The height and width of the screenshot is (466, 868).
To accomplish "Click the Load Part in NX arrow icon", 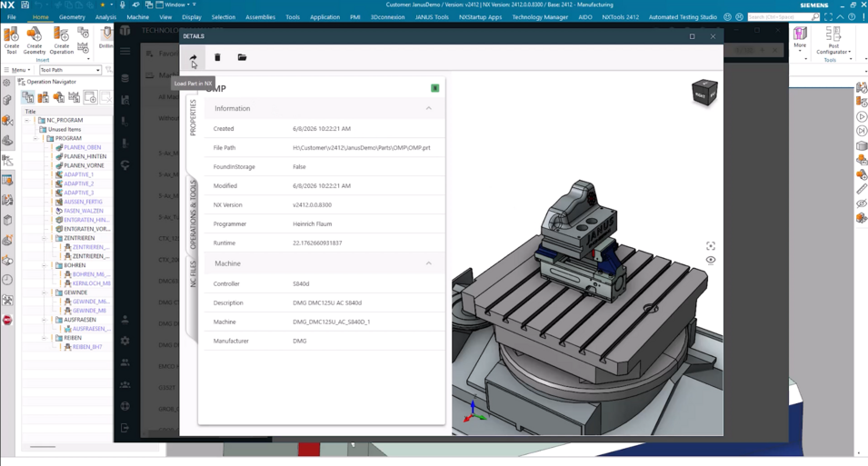I will [x=193, y=57].
